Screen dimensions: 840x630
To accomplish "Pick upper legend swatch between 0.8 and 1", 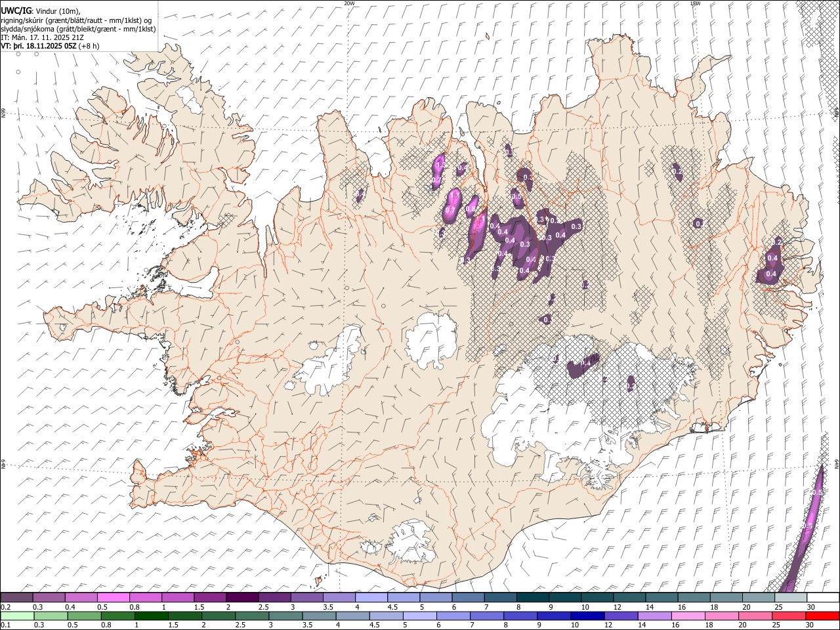I will [146, 598].
